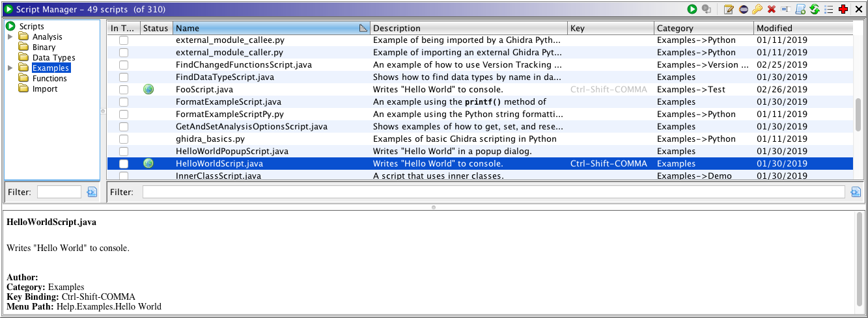Viewport: 868px width, 318px height.
Task: Open script in Eclipse
Action: (x=743, y=9)
